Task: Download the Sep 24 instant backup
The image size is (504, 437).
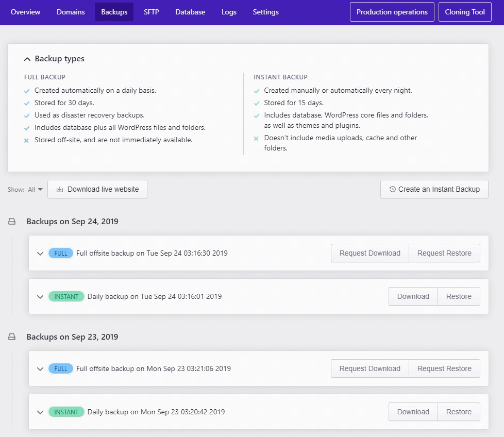Action: click(413, 296)
